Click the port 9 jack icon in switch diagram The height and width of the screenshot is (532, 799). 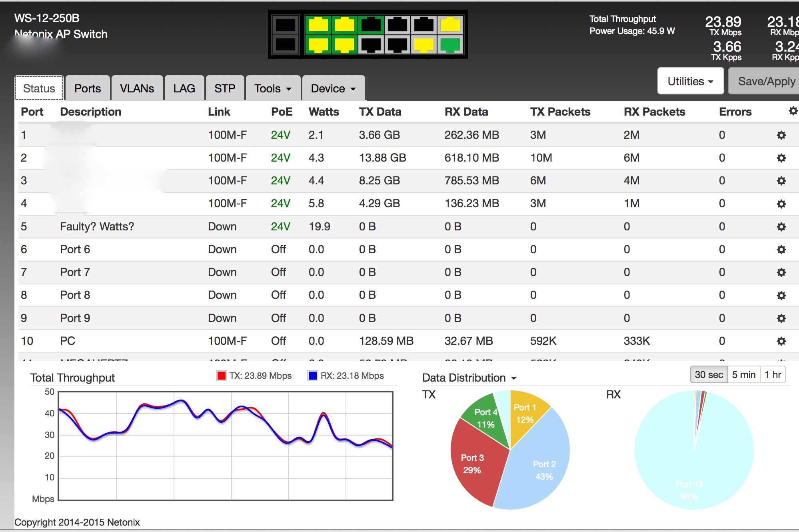click(424, 25)
